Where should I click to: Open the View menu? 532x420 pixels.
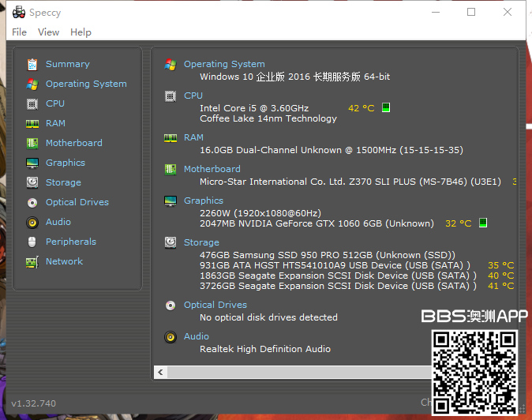coord(48,32)
